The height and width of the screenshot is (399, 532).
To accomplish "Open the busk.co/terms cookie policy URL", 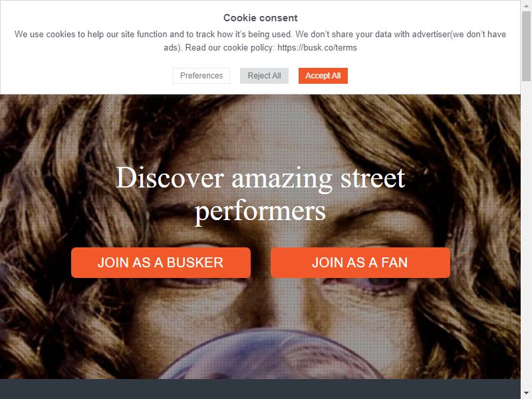I will pos(317,47).
